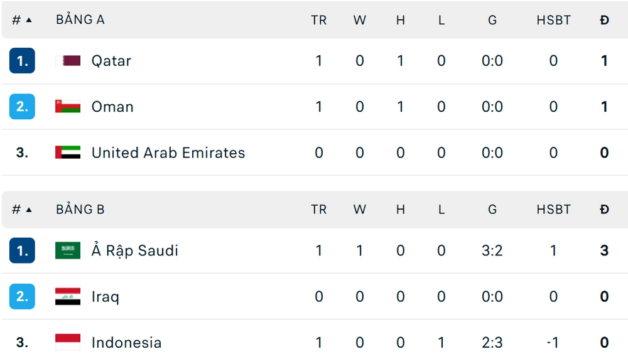Click the HSBT column header in Bảng B
Image resolution: width=628 pixels, height=364 pixels.
tap(553, 210)
